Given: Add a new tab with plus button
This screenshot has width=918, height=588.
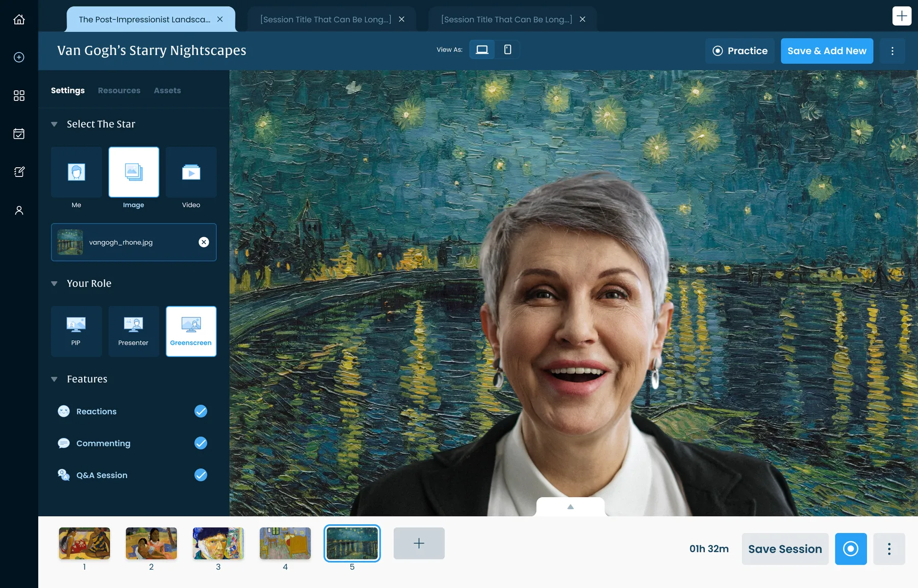Looking at the screenshot, I should pos(902,16).
